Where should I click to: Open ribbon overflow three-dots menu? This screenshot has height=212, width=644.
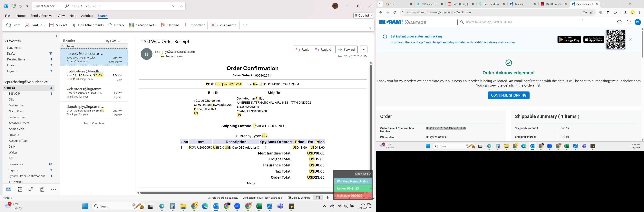[245, 25]
